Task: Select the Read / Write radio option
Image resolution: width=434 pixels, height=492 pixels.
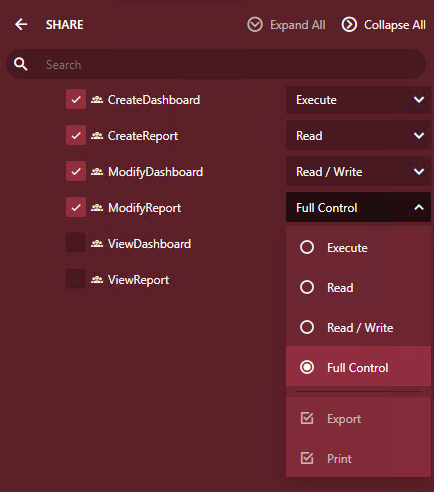Action: coord(307,327)
